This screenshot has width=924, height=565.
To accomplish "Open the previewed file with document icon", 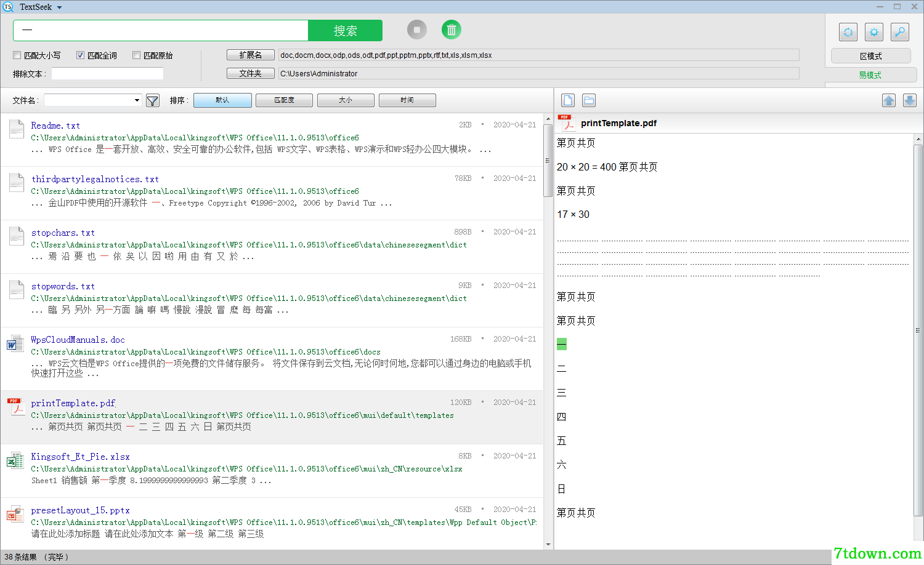I will click(x=568, y=100).
